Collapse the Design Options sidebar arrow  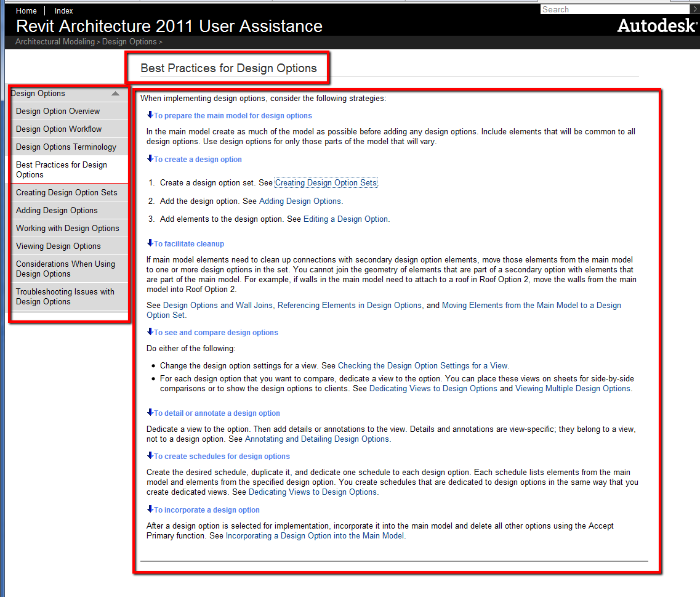(115, 94)
